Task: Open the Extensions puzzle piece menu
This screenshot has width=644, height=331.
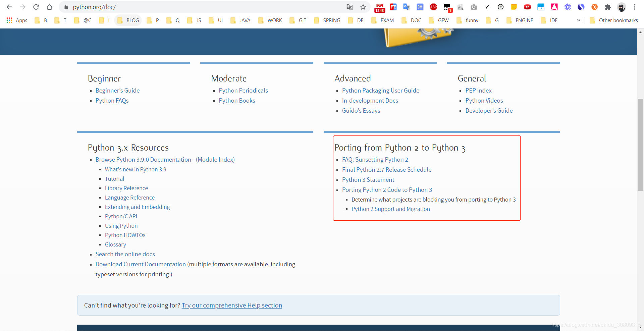Action: coord(608,7)
